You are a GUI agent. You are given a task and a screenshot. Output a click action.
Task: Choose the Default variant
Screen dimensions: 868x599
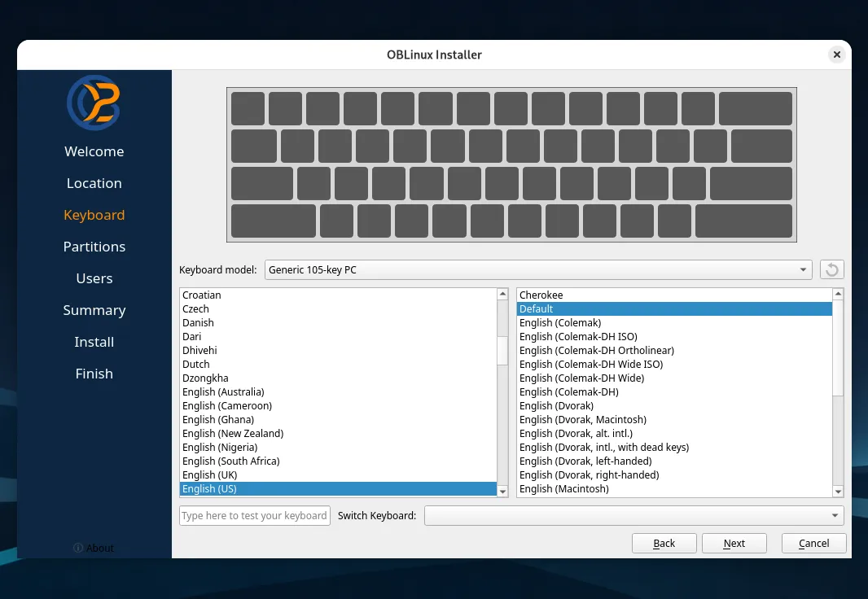(x=674, y=308)
